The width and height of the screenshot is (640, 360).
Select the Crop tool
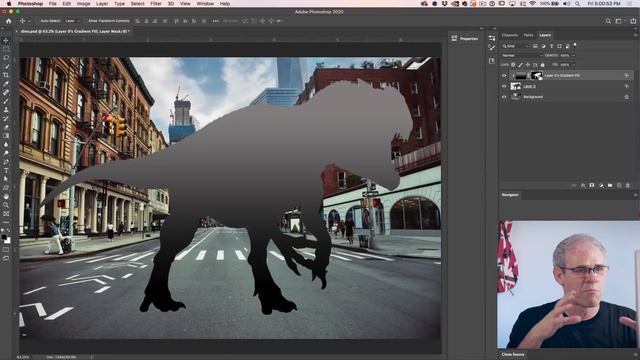(x=6, y=75)
